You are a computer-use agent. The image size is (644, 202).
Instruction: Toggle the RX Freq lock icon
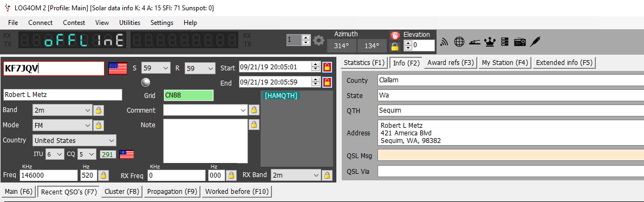pyautogui.click(x=231, y=175)
